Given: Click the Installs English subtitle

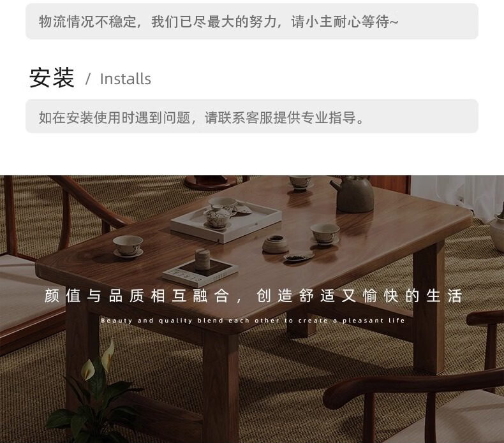Looking at the screenshot, I should 125,79.
